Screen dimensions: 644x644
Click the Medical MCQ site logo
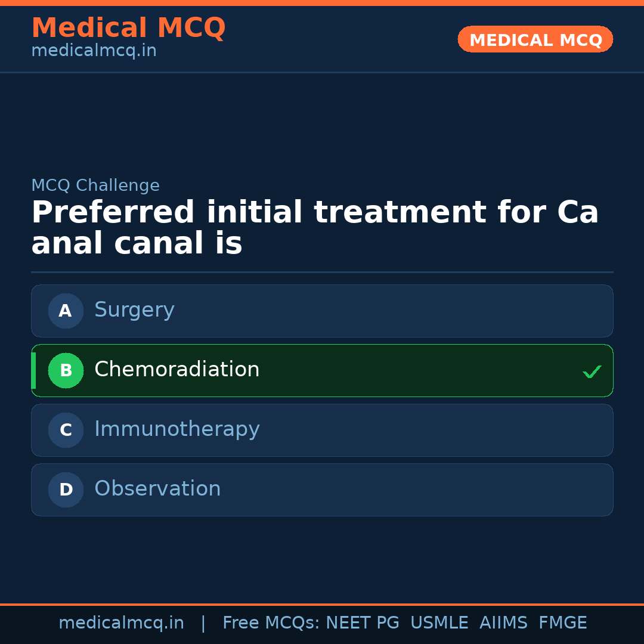pyautogui.click(x=128, y=27)
